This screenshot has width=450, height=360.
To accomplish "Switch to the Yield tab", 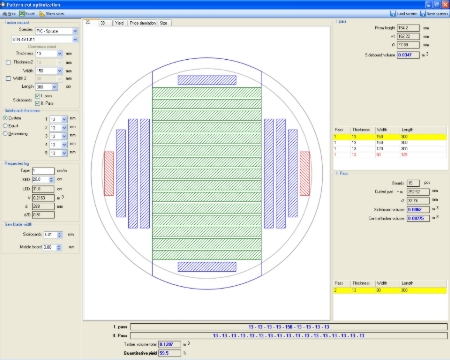I will click(119, 23).
